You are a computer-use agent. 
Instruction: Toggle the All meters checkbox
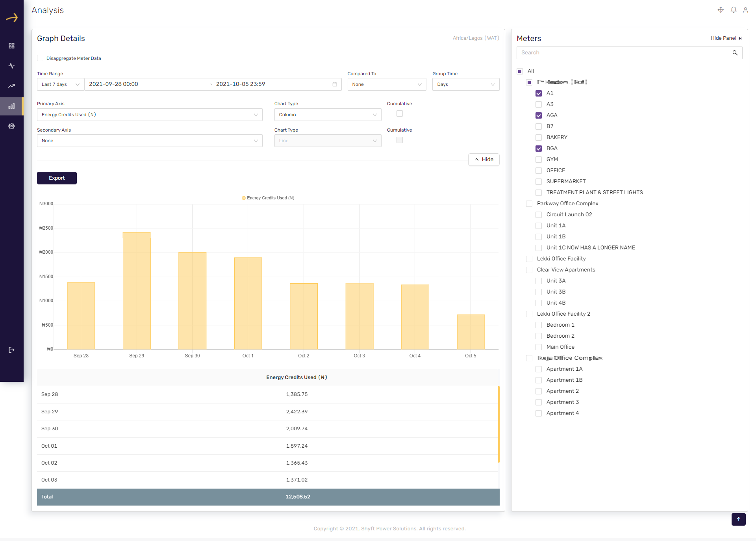tap(520, 71)
